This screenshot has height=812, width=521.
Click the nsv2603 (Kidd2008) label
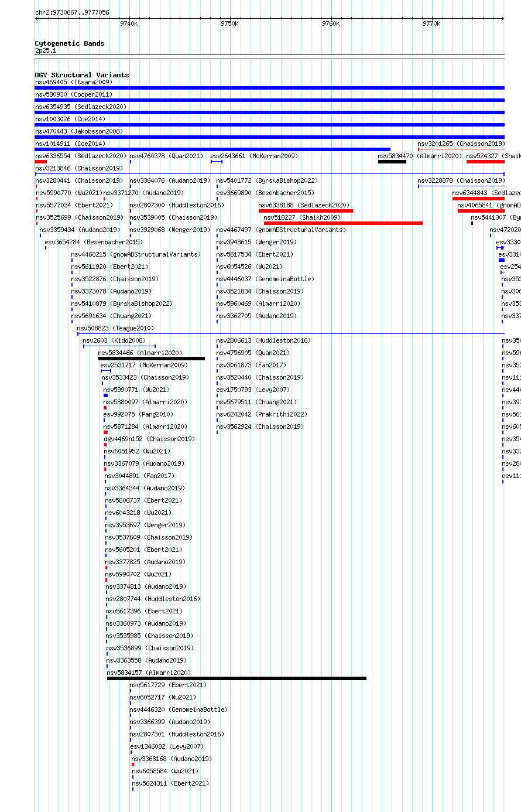115,340
